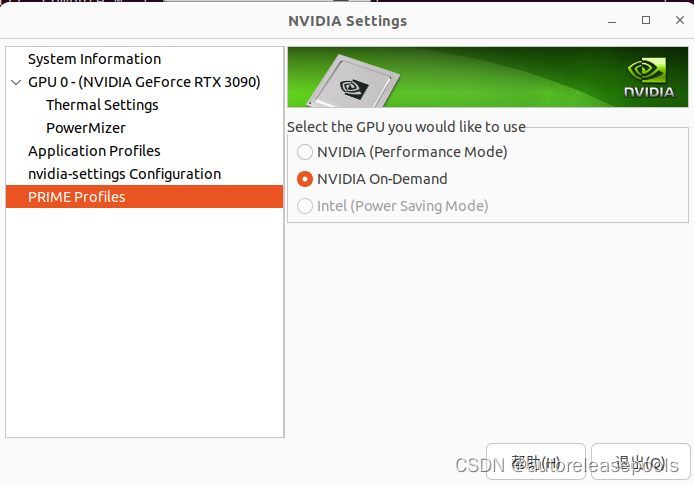Select NVIDIA On-Demand radio button
Viewport: 694px width, 485px height.
[305, 179]
